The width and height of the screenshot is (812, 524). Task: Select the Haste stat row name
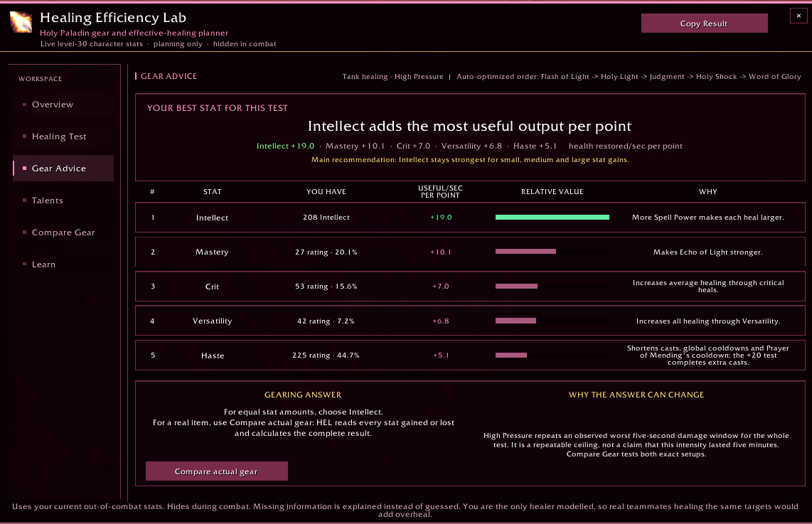pos(213,355)
